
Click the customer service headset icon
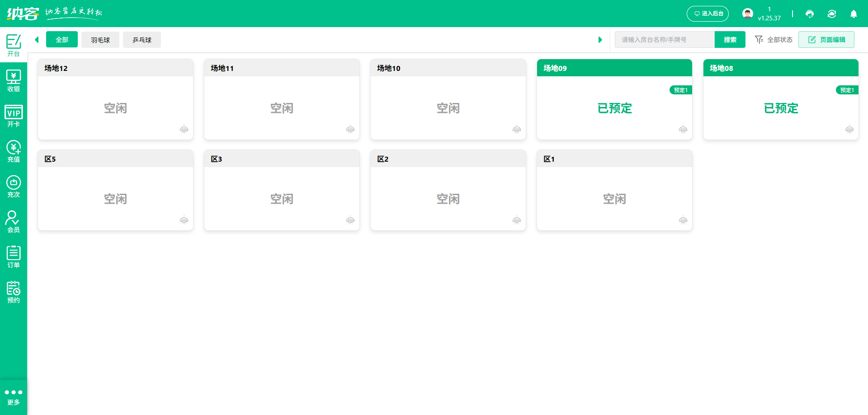click(810, 14)
